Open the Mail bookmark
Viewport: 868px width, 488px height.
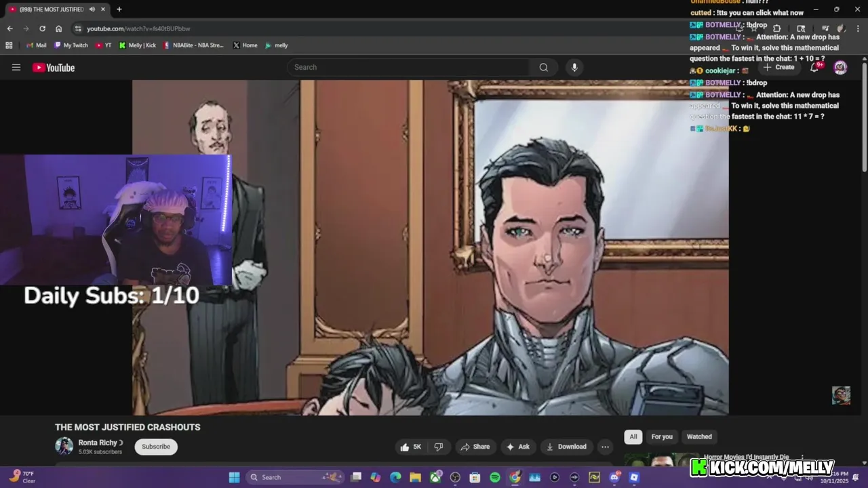tap(37, 45)
